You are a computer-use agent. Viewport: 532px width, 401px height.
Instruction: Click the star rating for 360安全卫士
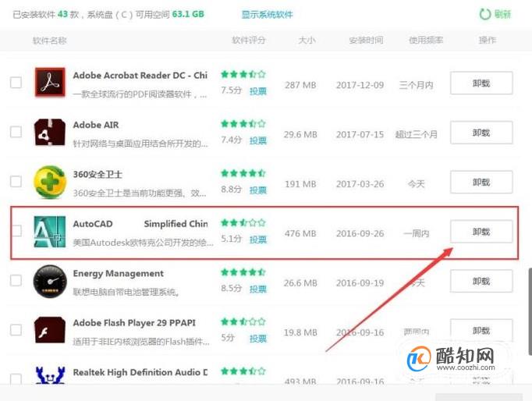[x=243, y=173]
